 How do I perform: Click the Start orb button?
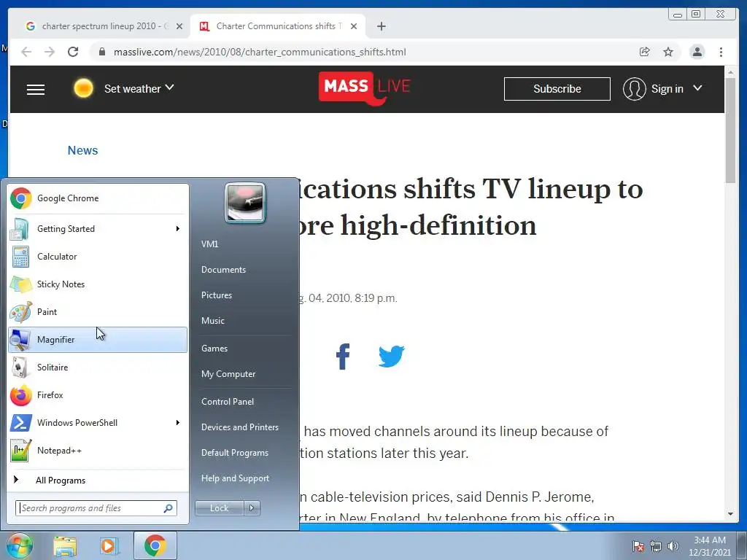19,546
